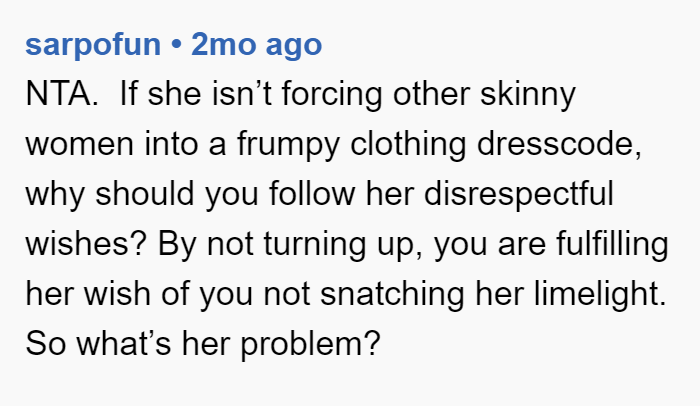Click the word women in second line

(x=79, y=144)
